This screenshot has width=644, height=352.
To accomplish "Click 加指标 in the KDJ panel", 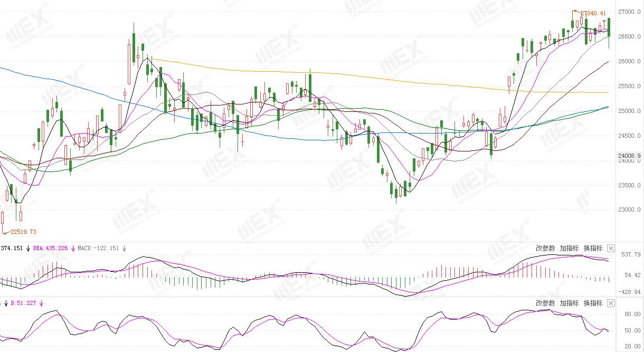I will pos(569,303).
